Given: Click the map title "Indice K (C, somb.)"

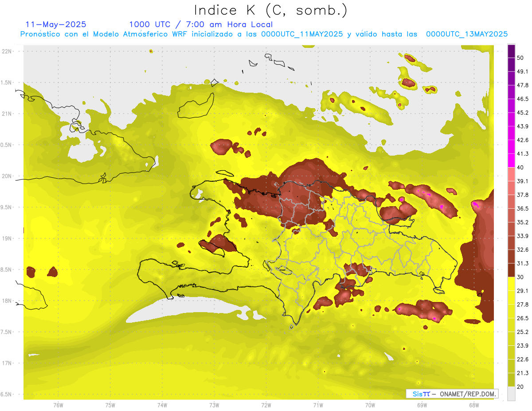Looking at the screenshot, I should pos(270,10).
